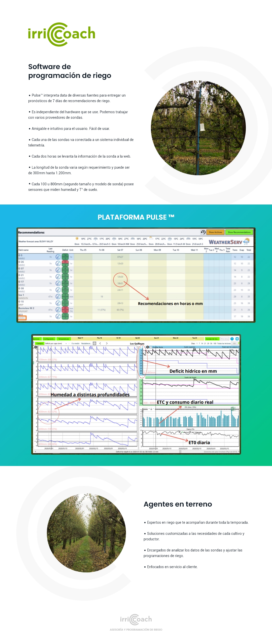The width and height of the screenshot is (272, 644).
Task: Click the 11 (37%) value for Burnview M 2
Action: 101,310
